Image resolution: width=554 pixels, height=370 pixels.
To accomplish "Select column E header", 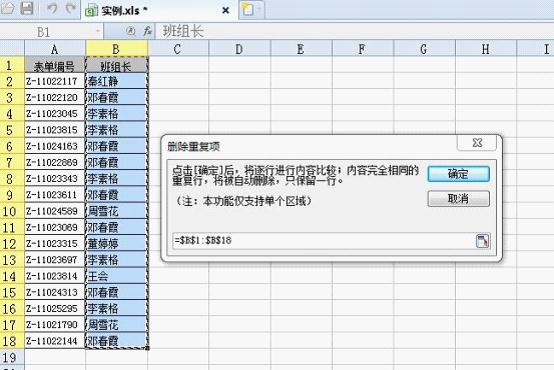I will click(301, 49).
